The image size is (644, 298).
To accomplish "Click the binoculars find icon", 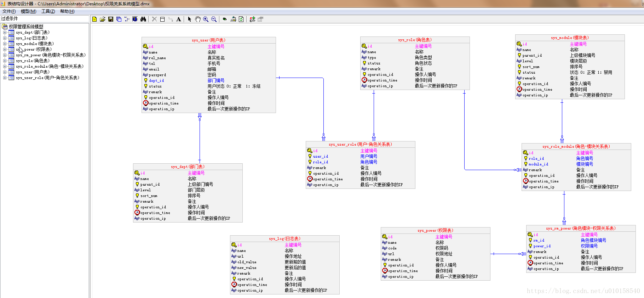I will coord(143,19).
